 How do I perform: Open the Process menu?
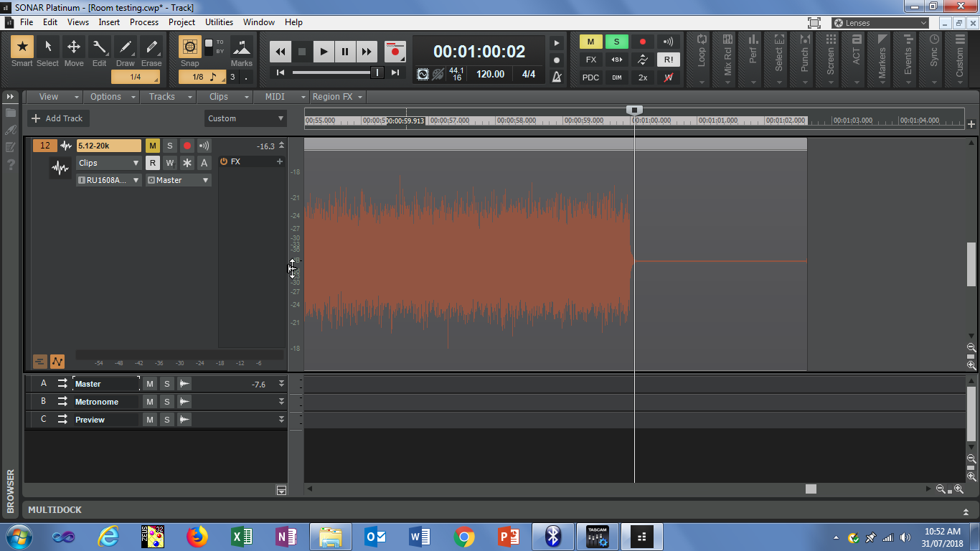[x=144, y=22]
